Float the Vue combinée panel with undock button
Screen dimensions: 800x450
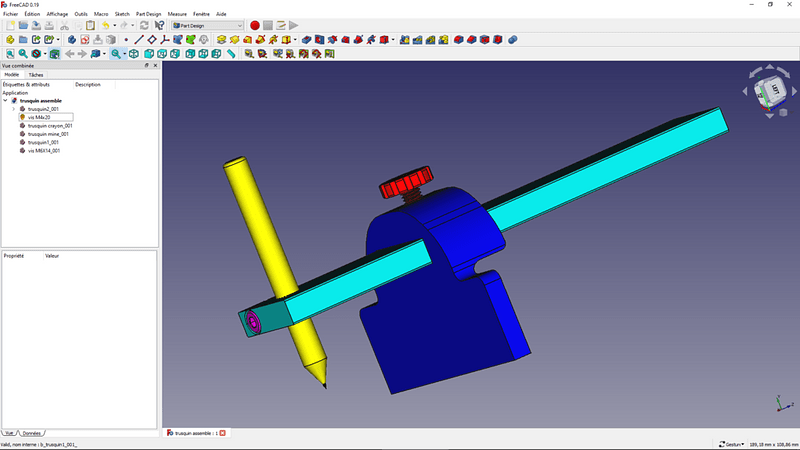click(x=146, y=66)
